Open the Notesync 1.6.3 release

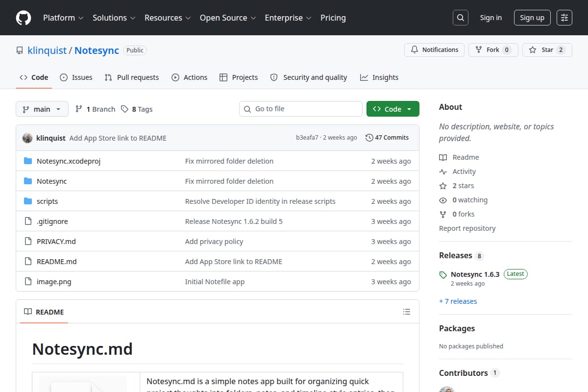tap(475, 274)
